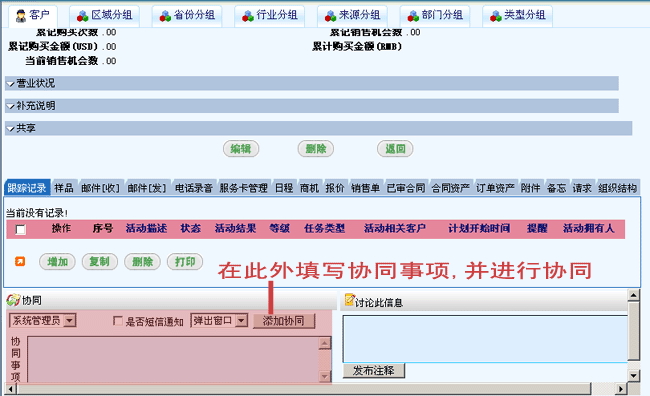
Task: Click the orange arrow icon beside 增加
Action: click(20, 261)
